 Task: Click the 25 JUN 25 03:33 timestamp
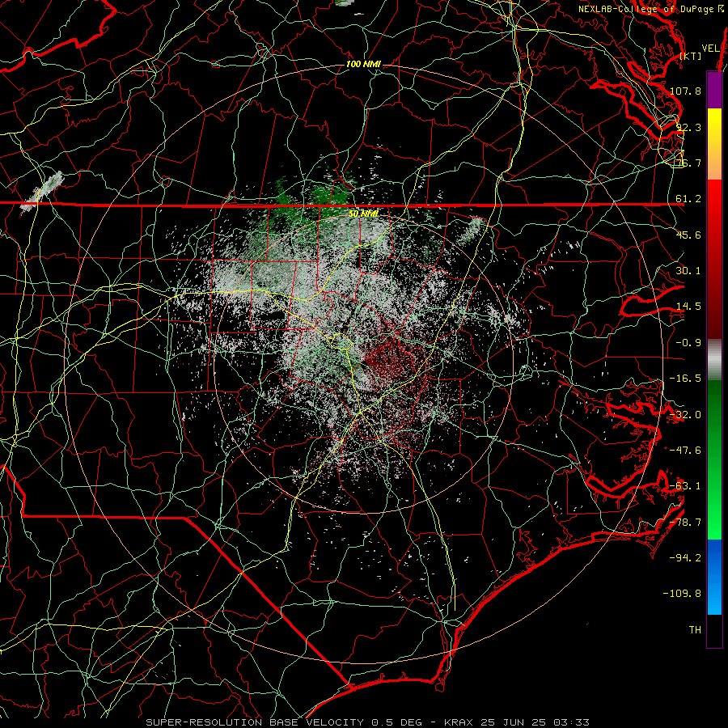(x=535, y=722)
